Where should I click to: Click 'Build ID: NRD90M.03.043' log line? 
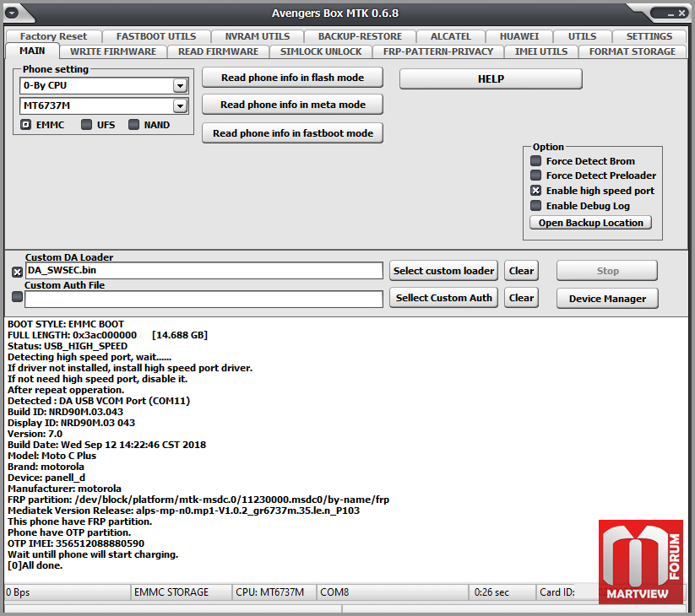(x=65, y=412)
